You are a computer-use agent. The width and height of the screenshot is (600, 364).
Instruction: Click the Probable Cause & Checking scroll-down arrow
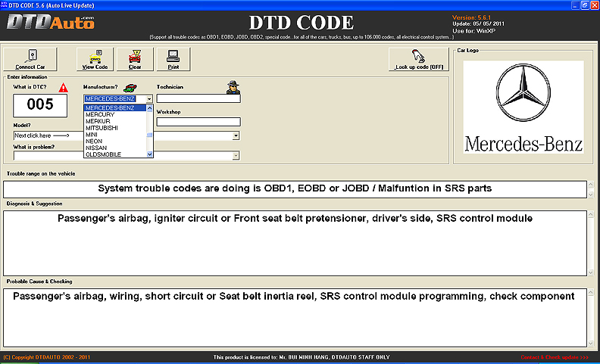click(590, 343)
